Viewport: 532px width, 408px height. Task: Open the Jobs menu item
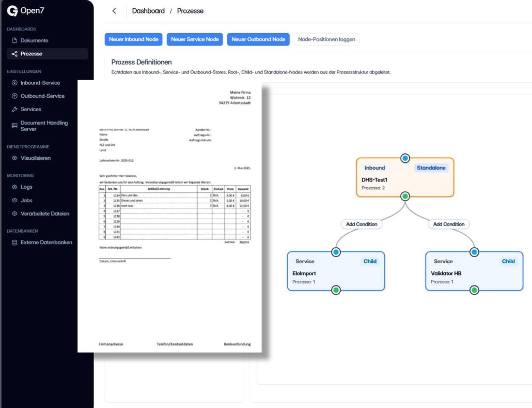point(26,200)
